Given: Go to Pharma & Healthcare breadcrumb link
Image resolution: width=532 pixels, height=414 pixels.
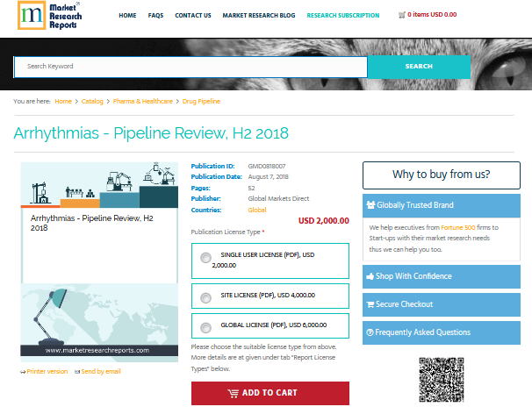Looking at the screenshot, I should tap(142, 102).
